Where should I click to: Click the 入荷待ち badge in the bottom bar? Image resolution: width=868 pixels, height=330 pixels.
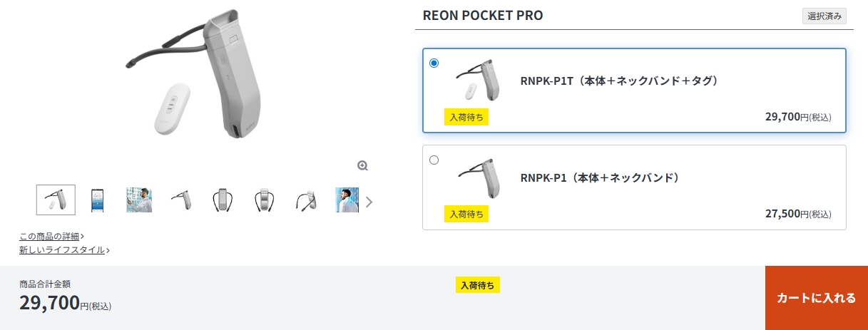click(478, 285)
